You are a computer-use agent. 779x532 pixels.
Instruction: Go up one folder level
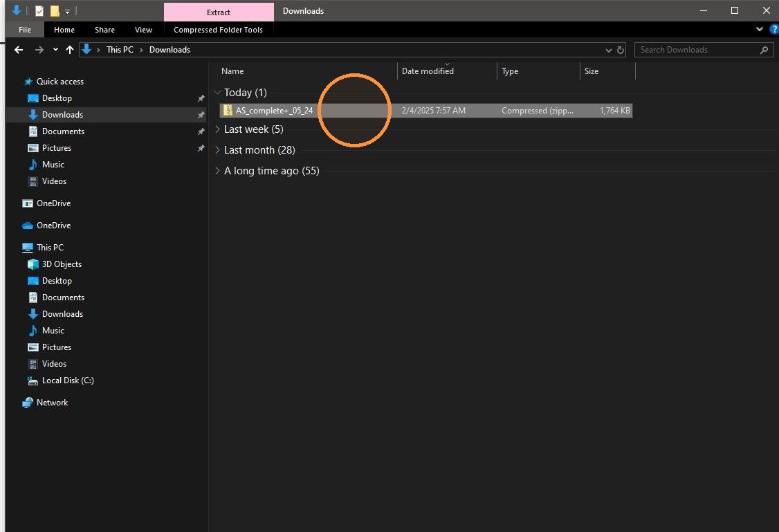70,50
